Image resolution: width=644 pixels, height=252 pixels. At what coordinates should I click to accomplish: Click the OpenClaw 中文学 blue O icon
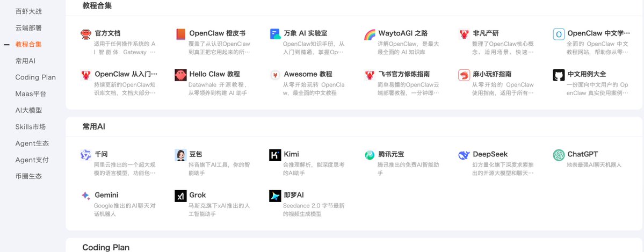[x=559, y=34]
